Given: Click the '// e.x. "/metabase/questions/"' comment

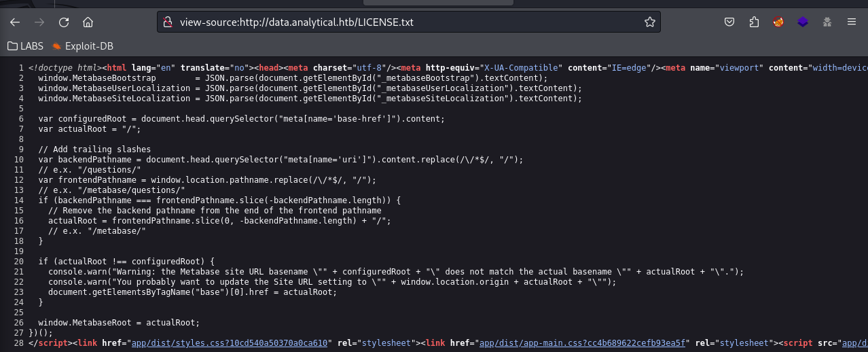Looking at the screenshot, I should click(111, 190).
